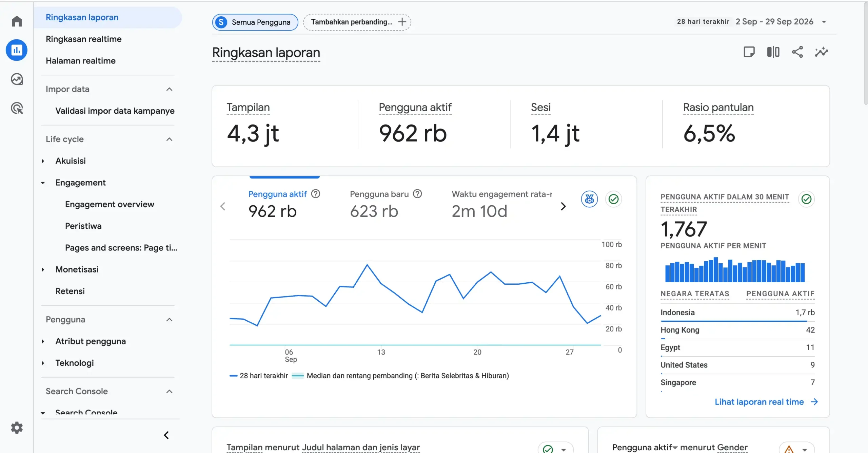The height and width of the screenshot is (453, 868).
Task: Open Validasi impor data kampanye
Action: tap(115, 111)
